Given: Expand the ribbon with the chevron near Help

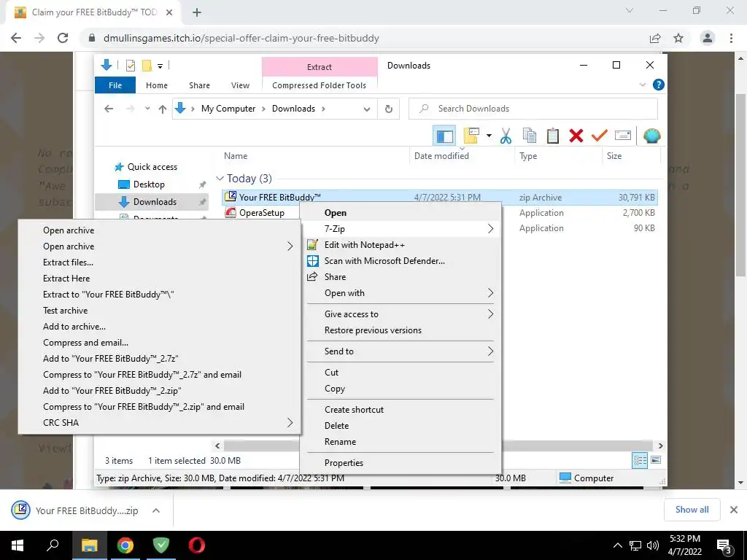Looking at the screenshot, I should tap(643, 85).
